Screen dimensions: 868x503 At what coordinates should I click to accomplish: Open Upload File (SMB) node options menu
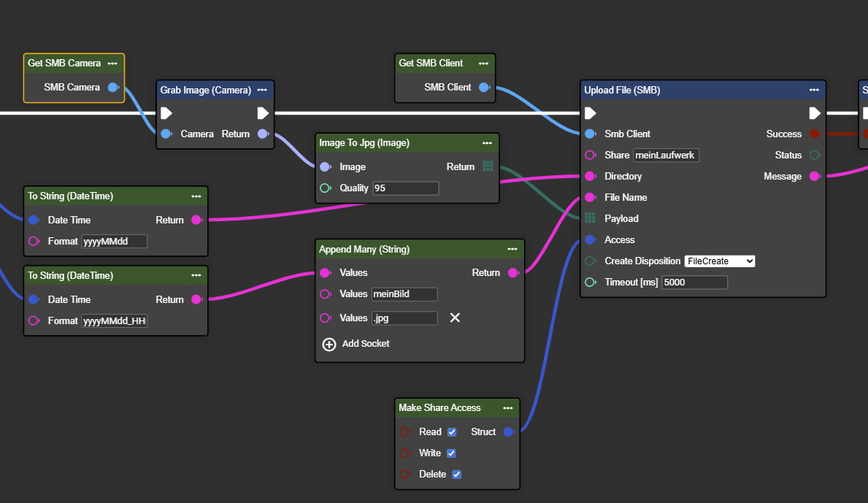coord(814,90)
